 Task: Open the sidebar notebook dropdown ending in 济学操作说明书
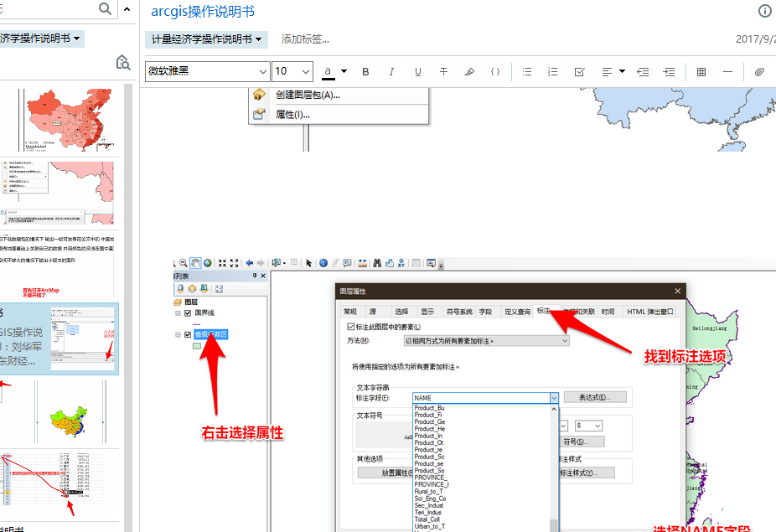coord(41,39)
